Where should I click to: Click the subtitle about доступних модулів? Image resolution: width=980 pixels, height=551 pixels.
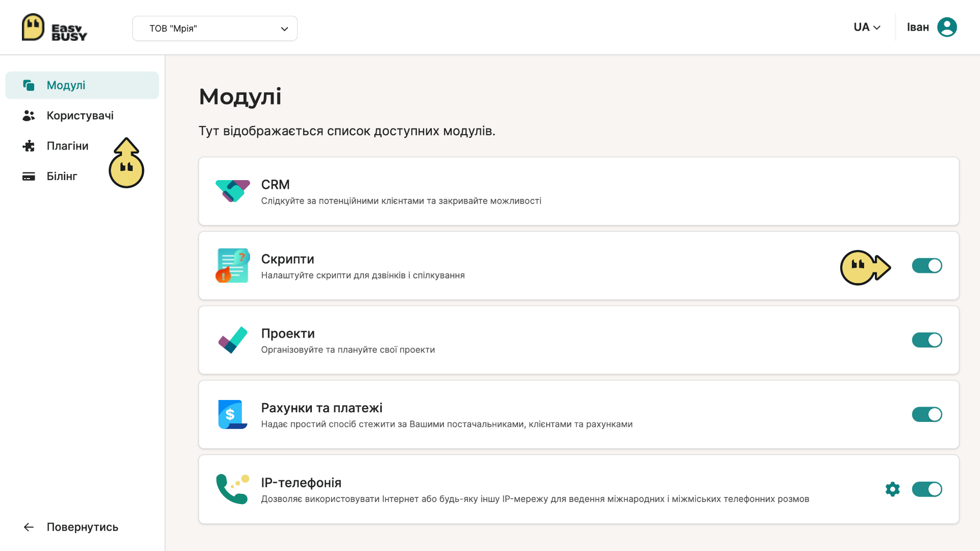click(x=347, y=131)
